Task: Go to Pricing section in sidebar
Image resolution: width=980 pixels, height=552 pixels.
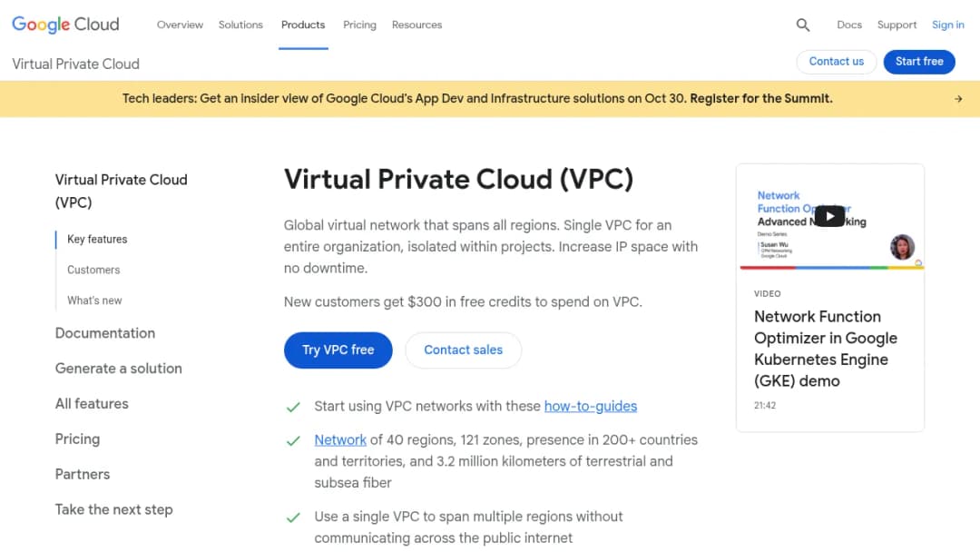Action: pos(77,439)
